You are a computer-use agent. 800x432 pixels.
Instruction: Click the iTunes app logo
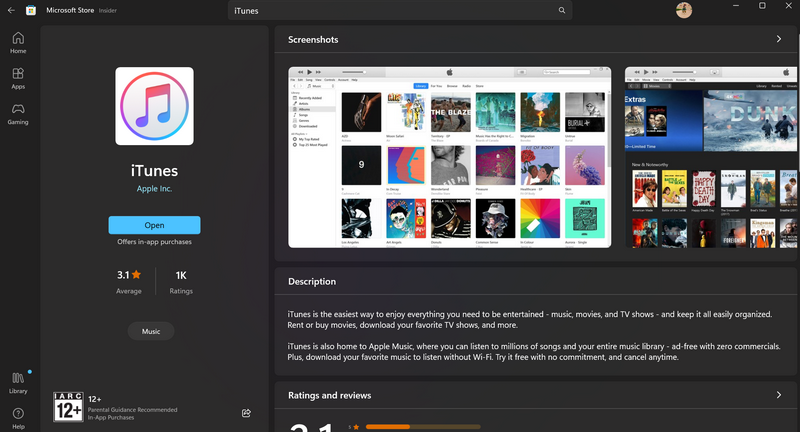point(154,107)
